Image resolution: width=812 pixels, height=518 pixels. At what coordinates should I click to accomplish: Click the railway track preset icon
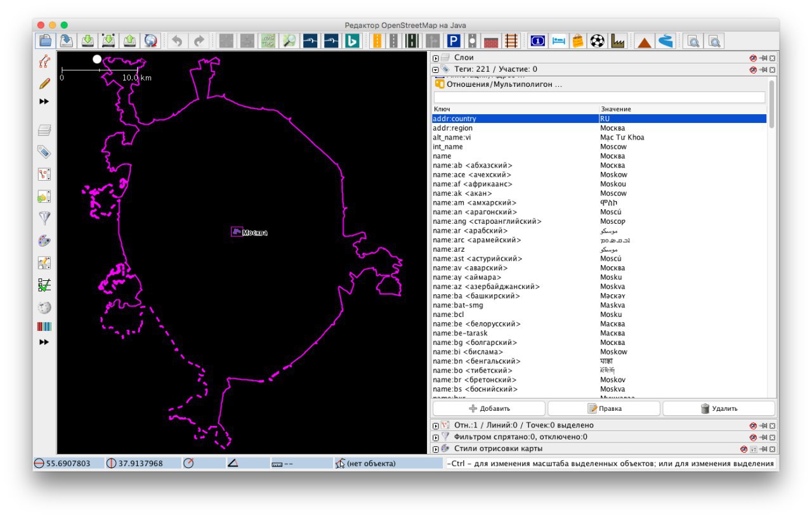(511, 41)
